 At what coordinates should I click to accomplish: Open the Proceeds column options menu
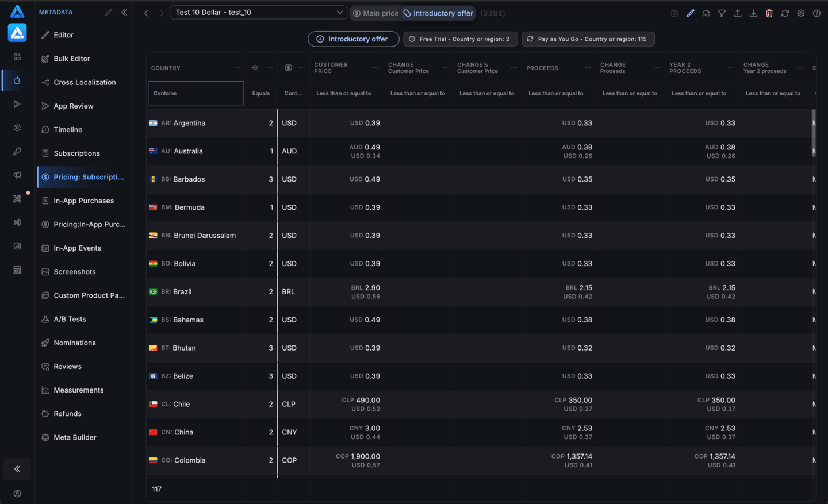point(588,68)
